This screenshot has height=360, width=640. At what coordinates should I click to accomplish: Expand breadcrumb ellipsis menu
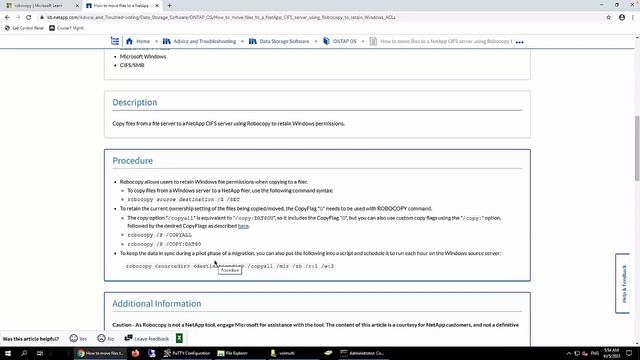[x=519, y=42]
